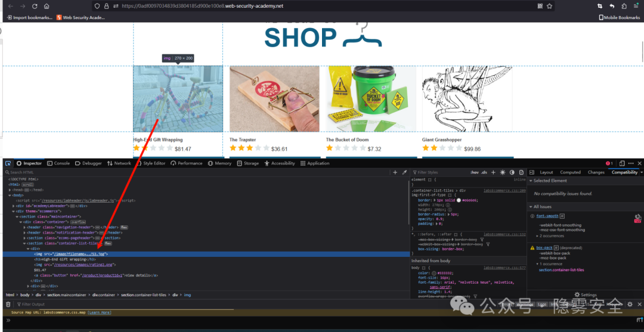The height and width of the screenshot is (332, 644).
Task: Open the sidebar tabs overflow dropdown
Action: 641,172
